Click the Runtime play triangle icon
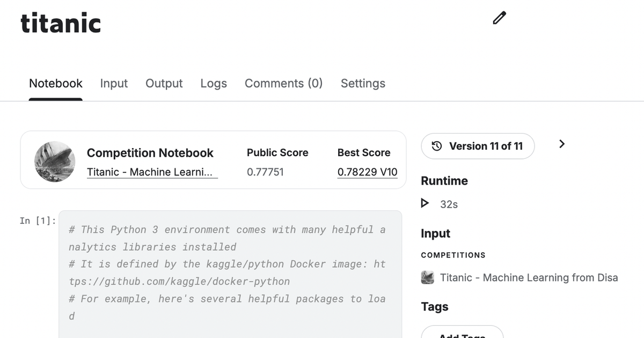644x338 pixels. point(425,203)
